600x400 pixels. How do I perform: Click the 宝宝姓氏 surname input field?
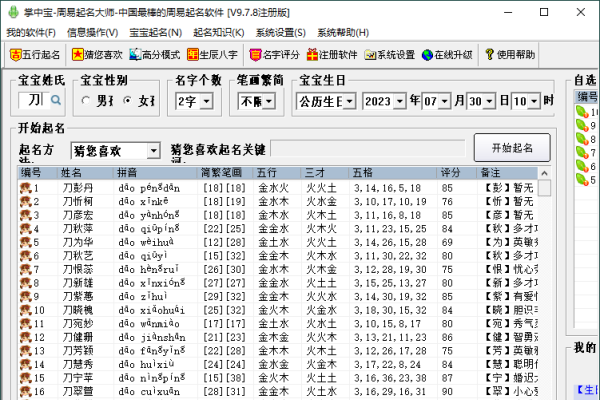(34, 100)
